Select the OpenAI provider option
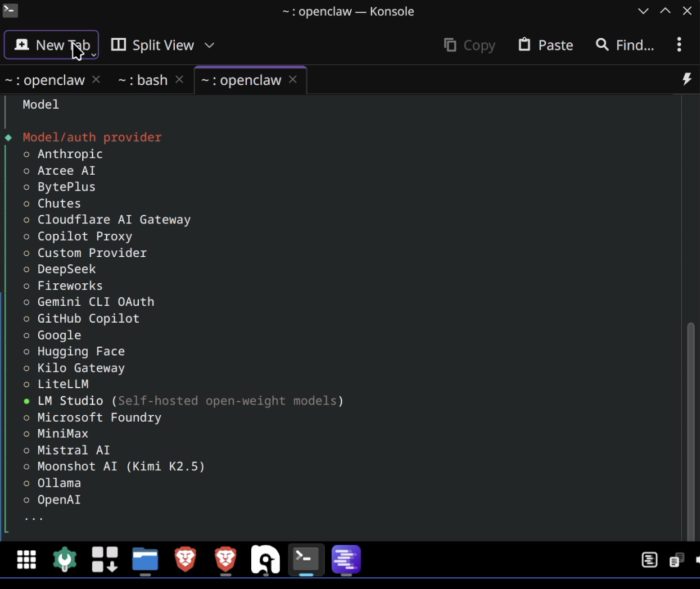 [x=59, y=499]
